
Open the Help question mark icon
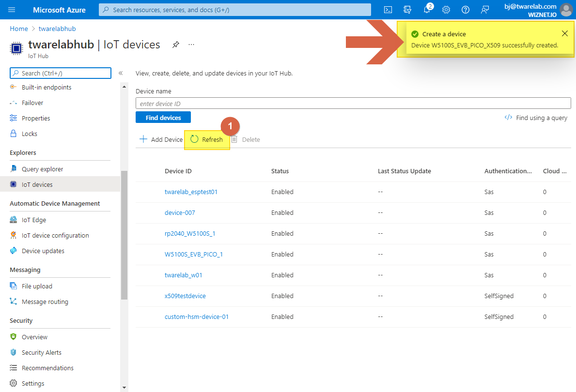[x=466, y=10]
